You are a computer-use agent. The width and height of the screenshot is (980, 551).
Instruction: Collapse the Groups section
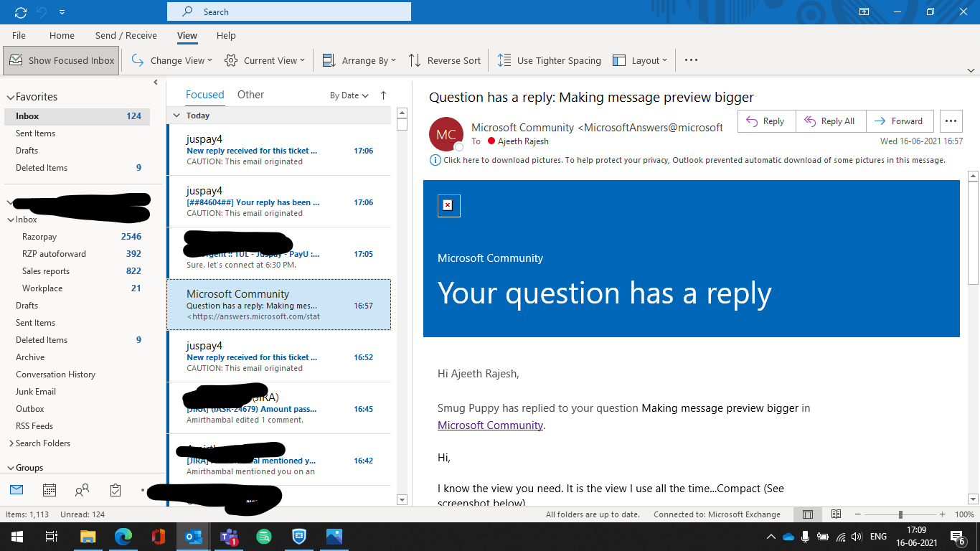[x=10, y=468]
